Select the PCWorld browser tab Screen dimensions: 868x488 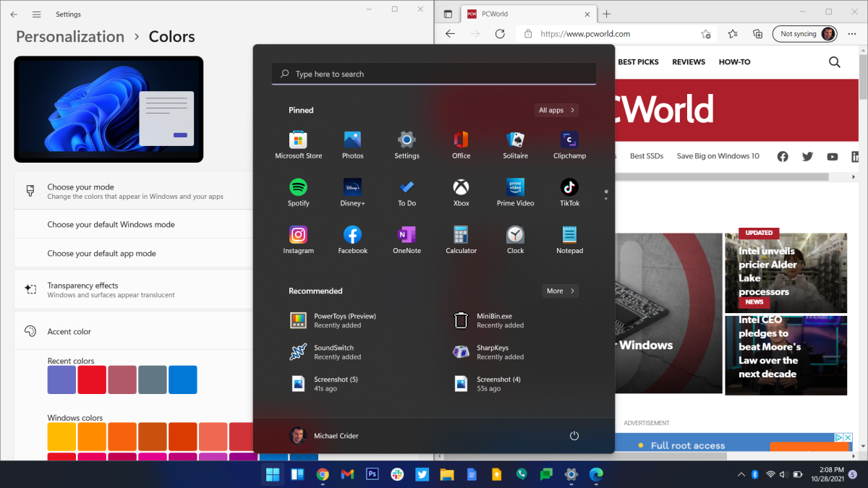529,14
